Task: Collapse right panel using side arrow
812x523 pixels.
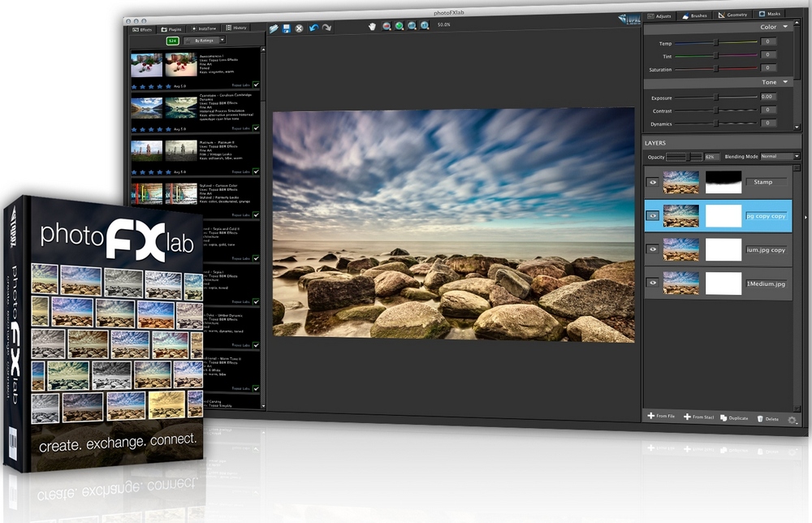Action: [806, 218]
